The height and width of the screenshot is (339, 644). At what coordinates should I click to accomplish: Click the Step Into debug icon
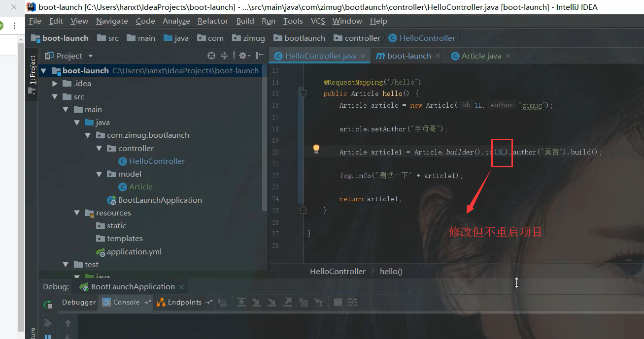pyautogui.click(x=256, y=303)
